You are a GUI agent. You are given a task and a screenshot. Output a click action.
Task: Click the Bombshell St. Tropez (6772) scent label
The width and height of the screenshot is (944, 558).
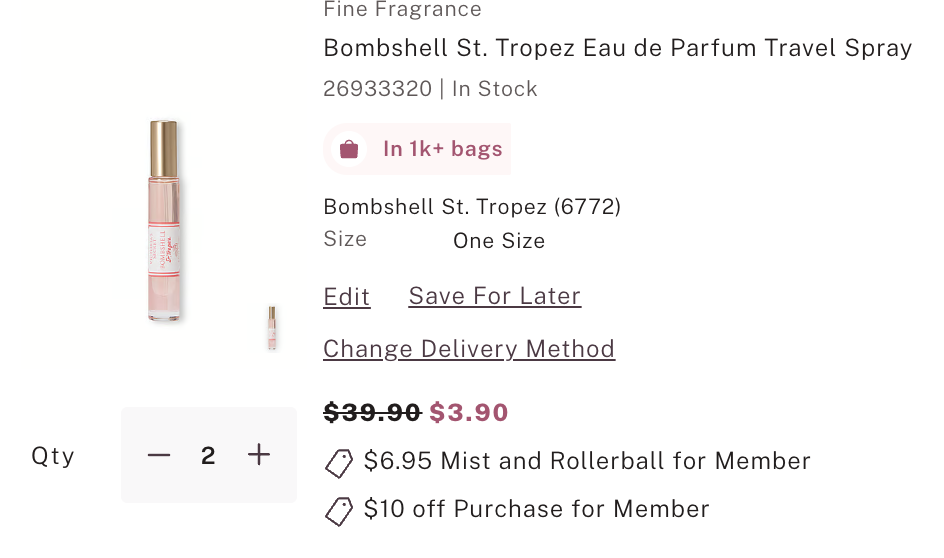click(472, 207)
